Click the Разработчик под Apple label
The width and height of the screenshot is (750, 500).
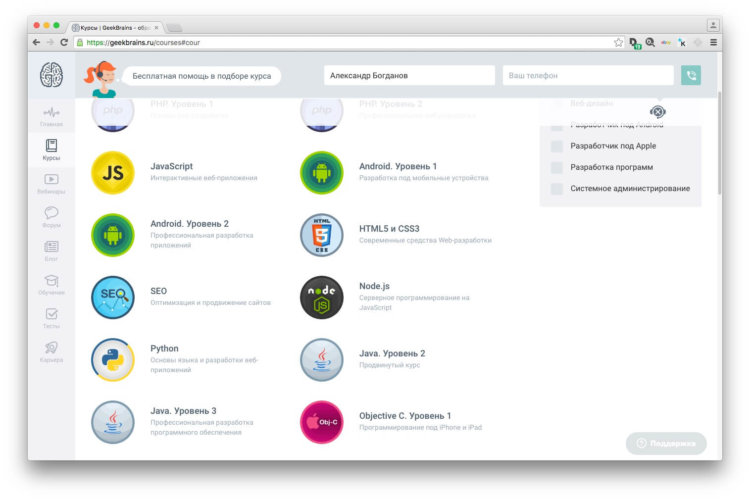tap(613, 146)
